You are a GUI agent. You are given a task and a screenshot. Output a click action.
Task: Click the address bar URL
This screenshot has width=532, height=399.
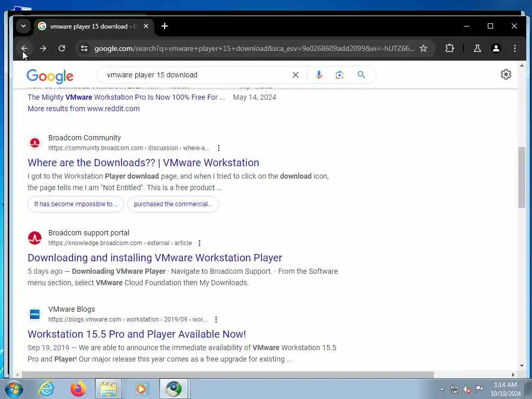coord(254,48)
